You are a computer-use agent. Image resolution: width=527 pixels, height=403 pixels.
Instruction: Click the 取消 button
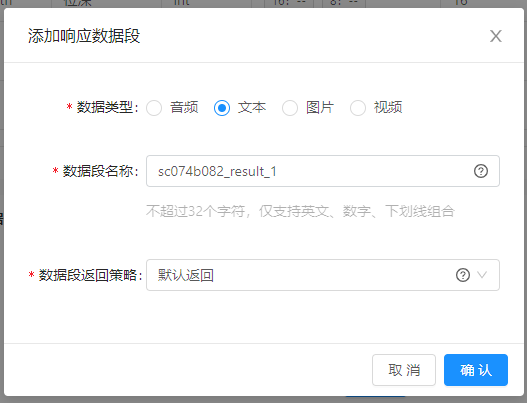(x=404, y=370)
